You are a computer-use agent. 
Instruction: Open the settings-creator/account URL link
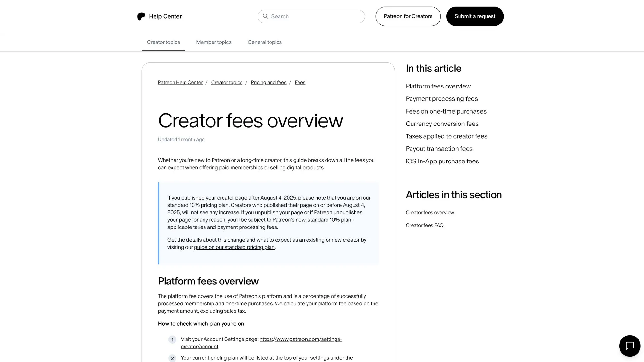(x=301, y=339)
